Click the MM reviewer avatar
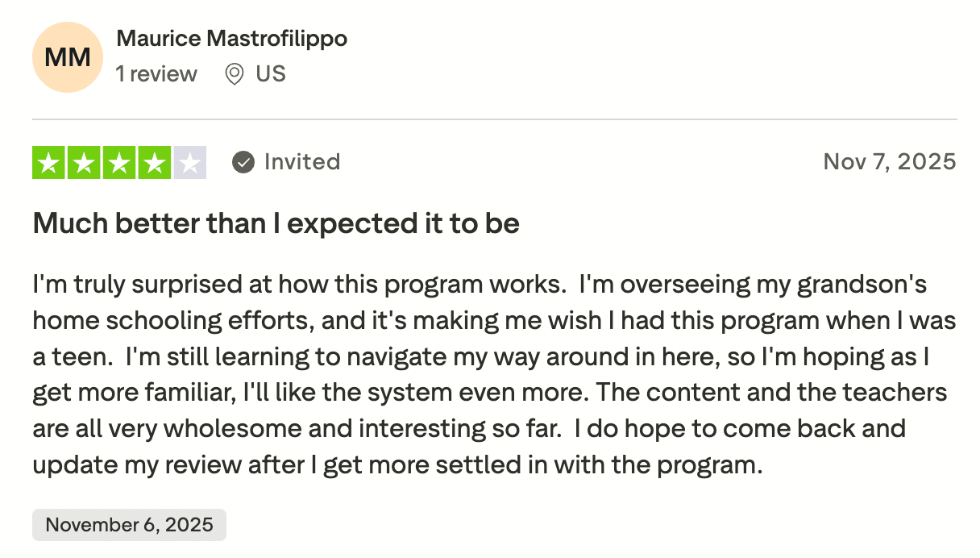The height and width of the screenshot is (558, 980). tap(68, 57)
